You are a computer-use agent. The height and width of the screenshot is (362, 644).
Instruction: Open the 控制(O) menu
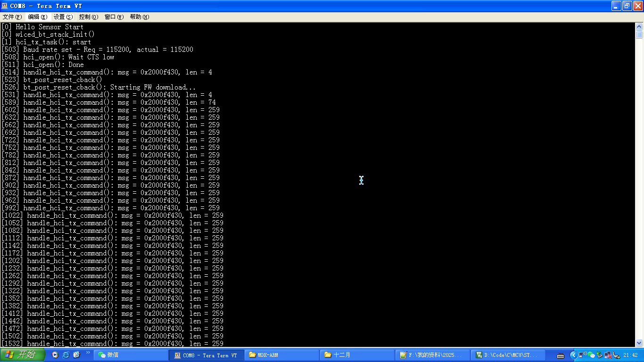89,17
